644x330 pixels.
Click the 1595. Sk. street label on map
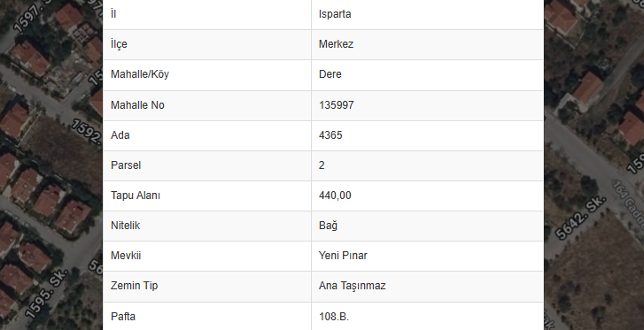pos(46,294)
